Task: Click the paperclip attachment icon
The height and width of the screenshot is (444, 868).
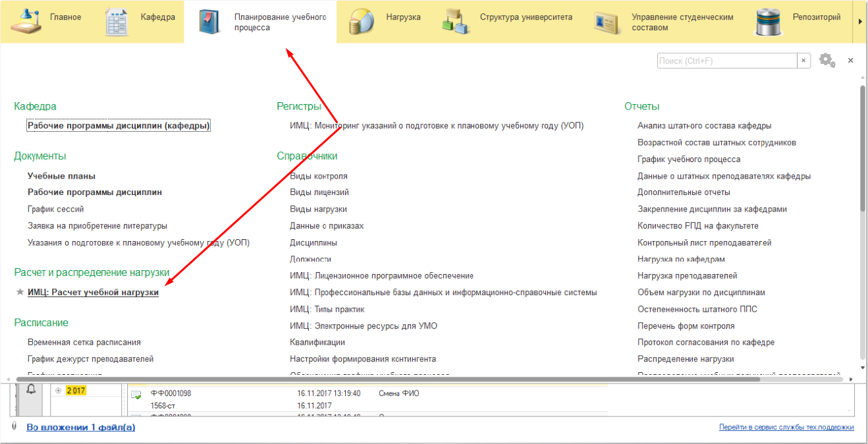Action: tap(14, 427)
